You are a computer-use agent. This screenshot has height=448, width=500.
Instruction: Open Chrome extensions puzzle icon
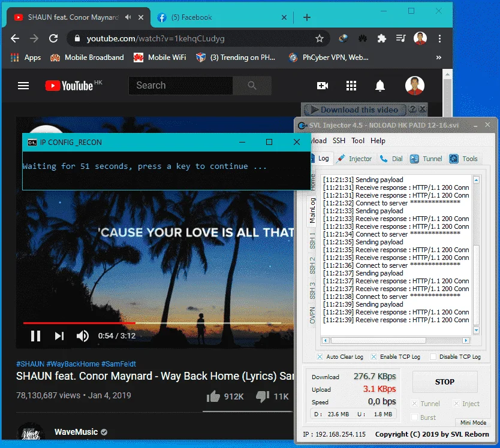tap(381, 38)
